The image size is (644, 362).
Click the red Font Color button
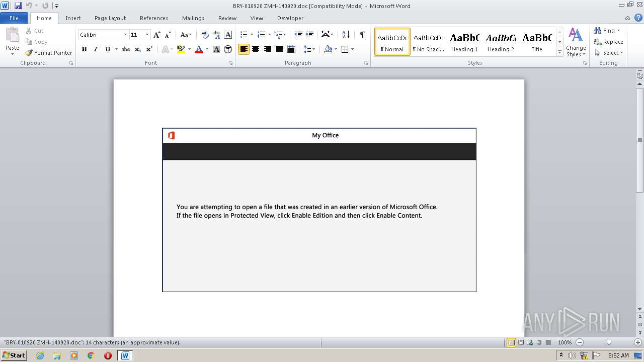pos(199,49)
